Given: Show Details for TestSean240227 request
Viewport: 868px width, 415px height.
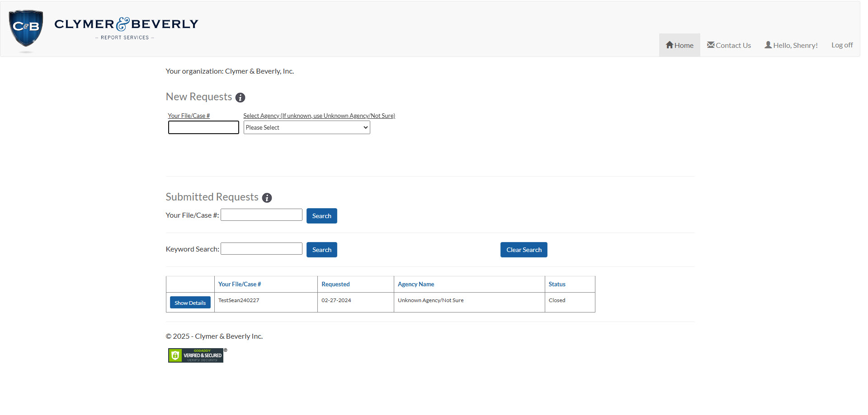Looking at the screenshot, I should [x=190, y=302].
